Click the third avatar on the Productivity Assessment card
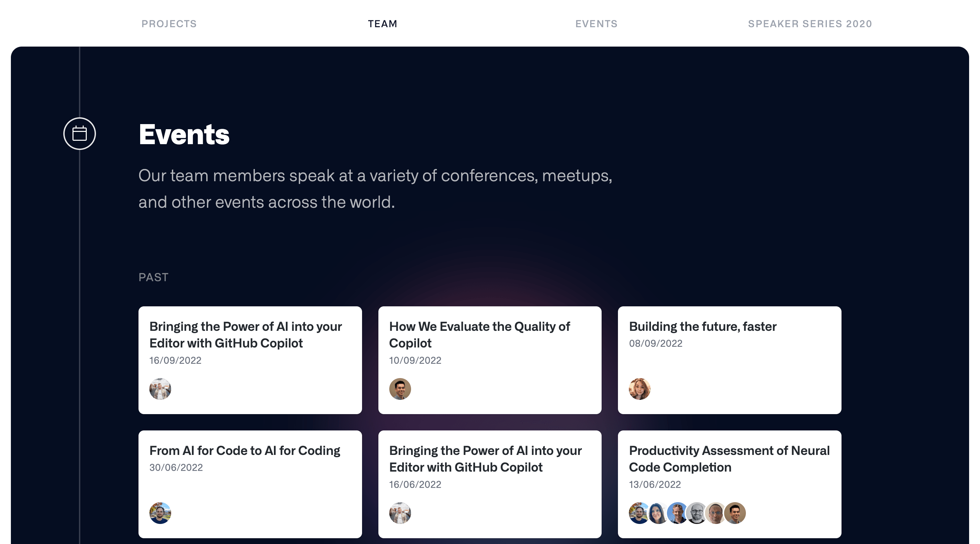 coord(677,513)
